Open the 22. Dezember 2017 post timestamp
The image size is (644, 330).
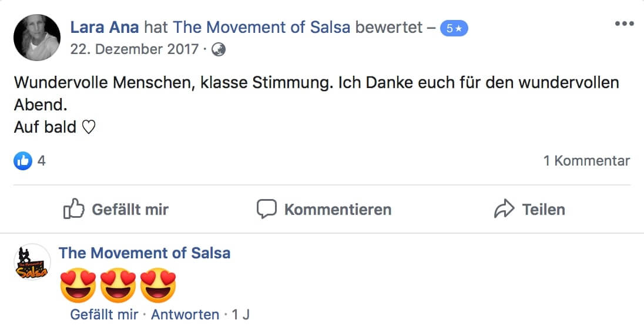click(x=135, y=49)
